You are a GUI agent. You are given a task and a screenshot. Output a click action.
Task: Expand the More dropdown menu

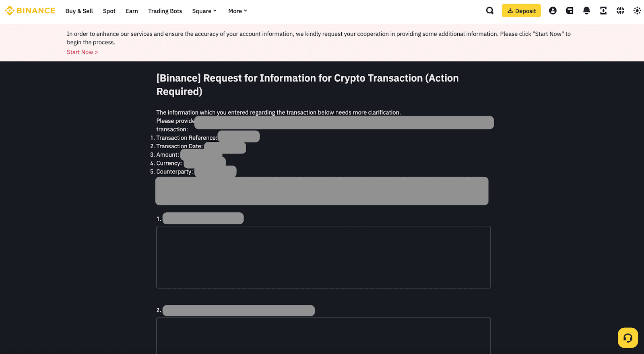coord(237,11)
